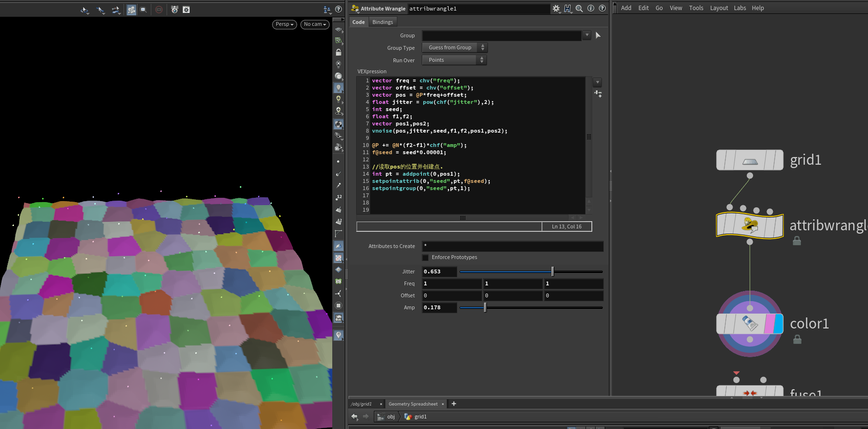The width and height of the screenshot is (868, 429).
Task: Click the display point numbers icon
Action: tap(338, 197)
